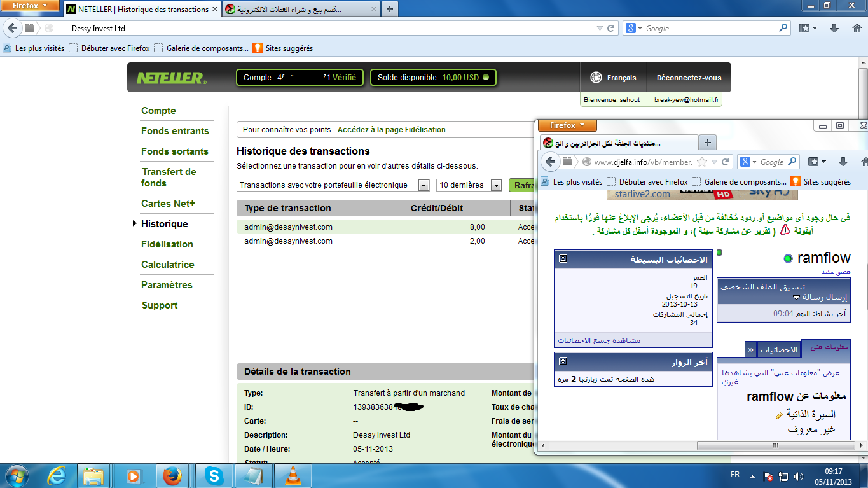Open bookmarks menu icon in front djelfa window

[x=816, y=162]
